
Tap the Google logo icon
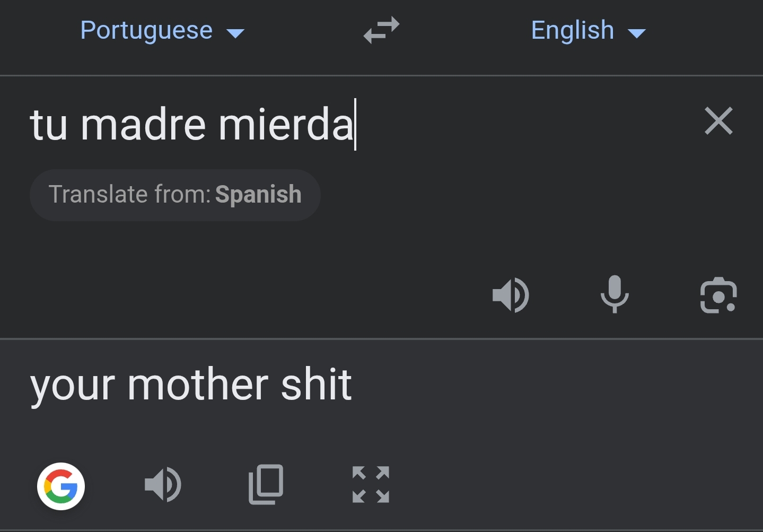pyautogui.click(x=61, y=486)
